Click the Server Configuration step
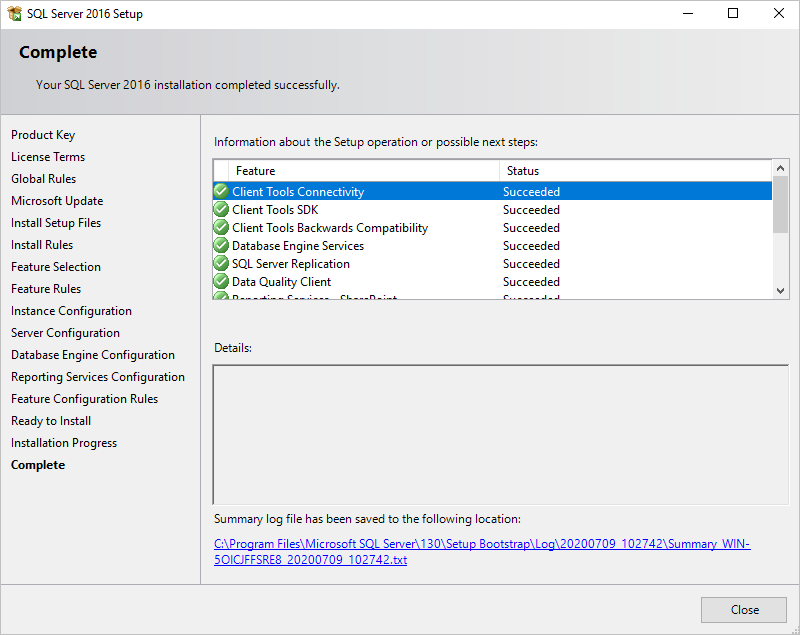Screen dimensions: 800x635 65,333
